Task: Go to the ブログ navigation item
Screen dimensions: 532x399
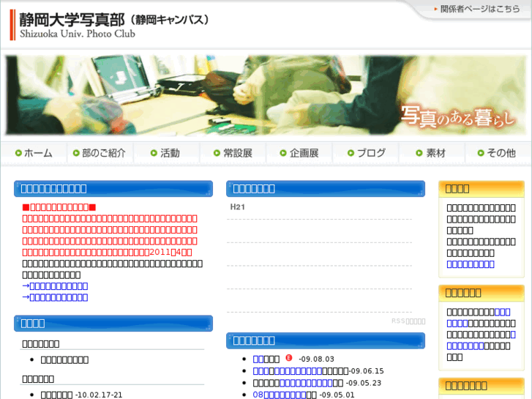Action: 366,153
